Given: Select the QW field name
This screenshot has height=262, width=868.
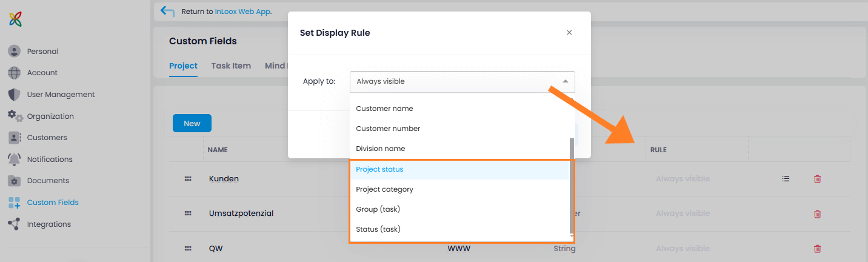Looking at the screenshot, I should tap(216, 249).
